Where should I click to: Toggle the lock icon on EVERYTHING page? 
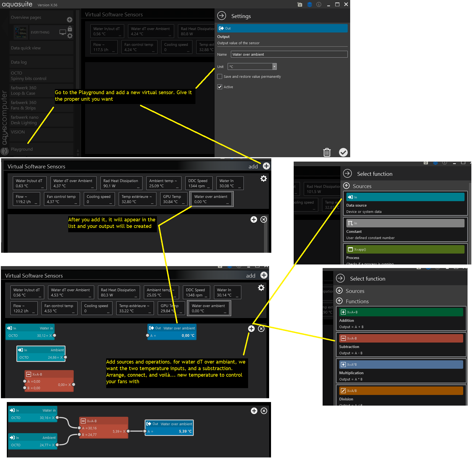coord(70,29)
